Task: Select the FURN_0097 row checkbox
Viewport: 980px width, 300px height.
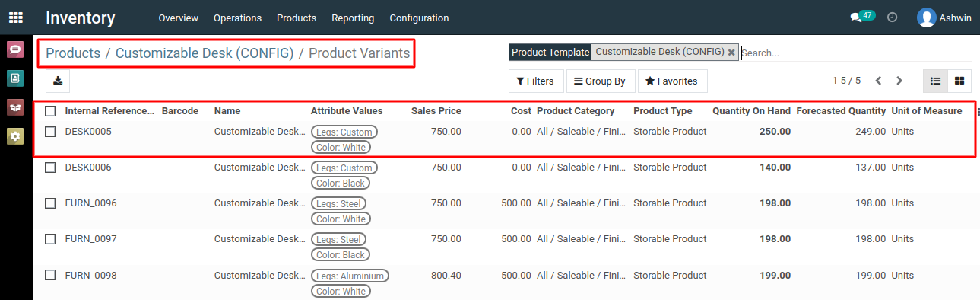Action: coord(50,239)
